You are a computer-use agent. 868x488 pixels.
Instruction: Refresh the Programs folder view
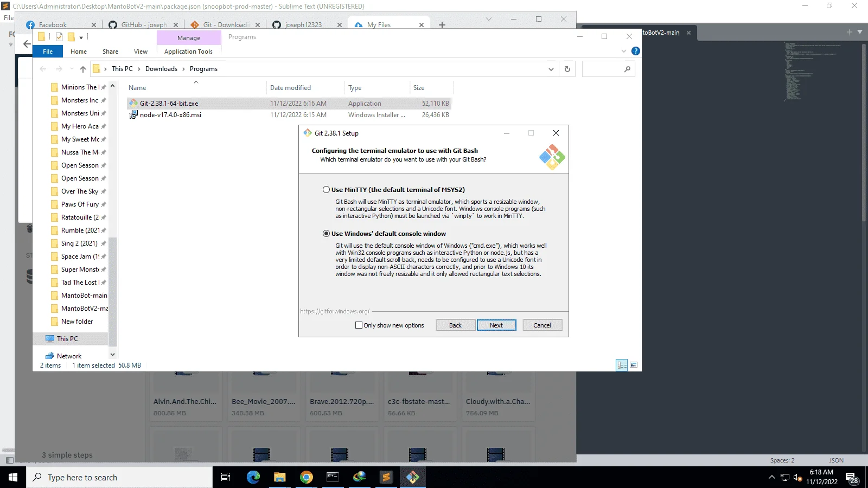567,69
